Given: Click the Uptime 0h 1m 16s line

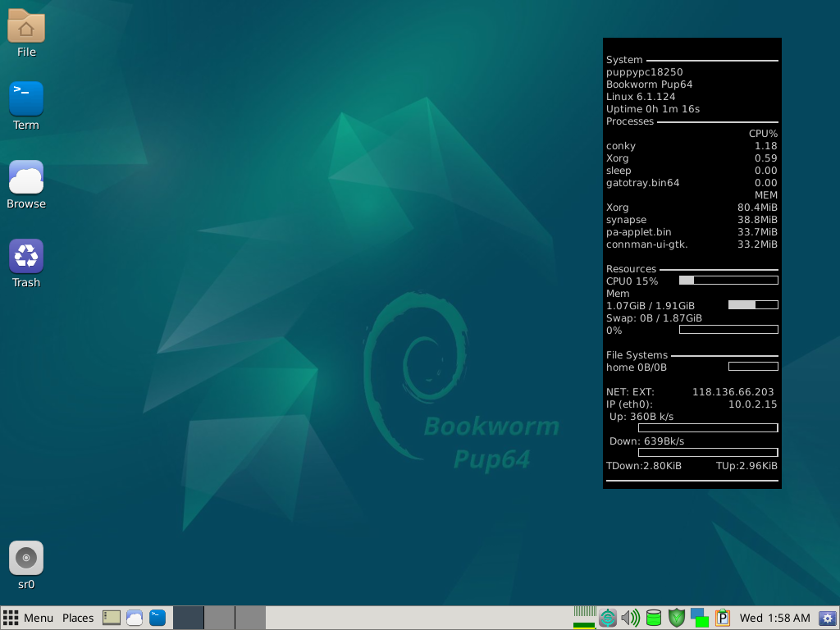Looking at the screenshot, I should (x=653, y=109).
